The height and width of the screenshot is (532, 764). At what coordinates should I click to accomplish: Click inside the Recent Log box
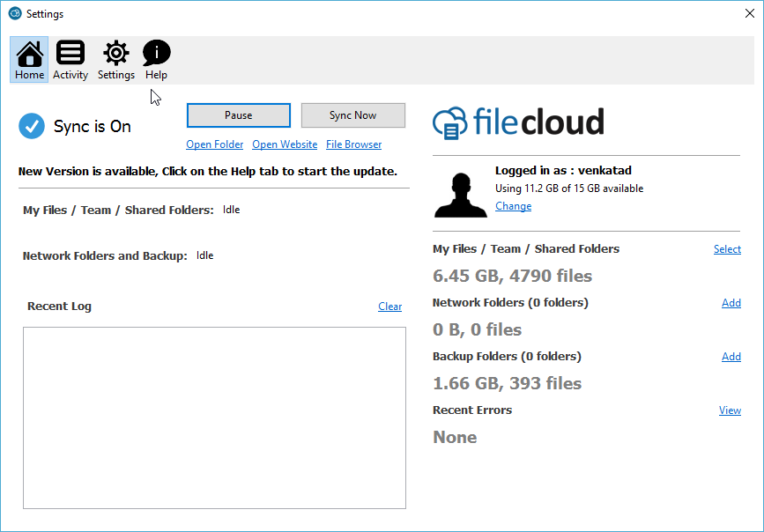(x=214, y=418)
